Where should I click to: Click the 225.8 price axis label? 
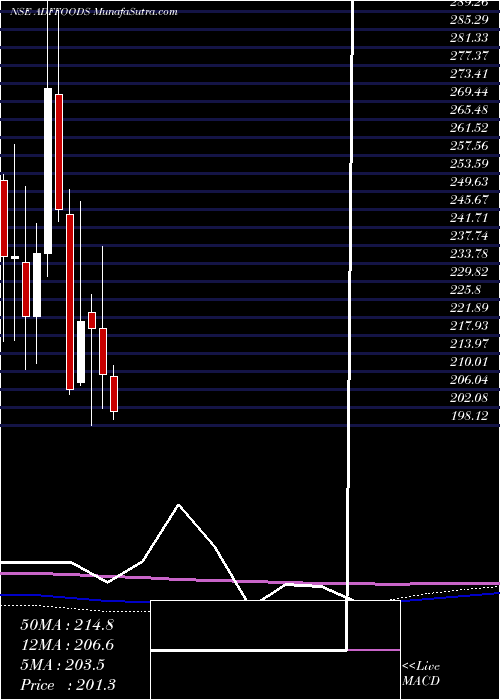coord(466,289)
